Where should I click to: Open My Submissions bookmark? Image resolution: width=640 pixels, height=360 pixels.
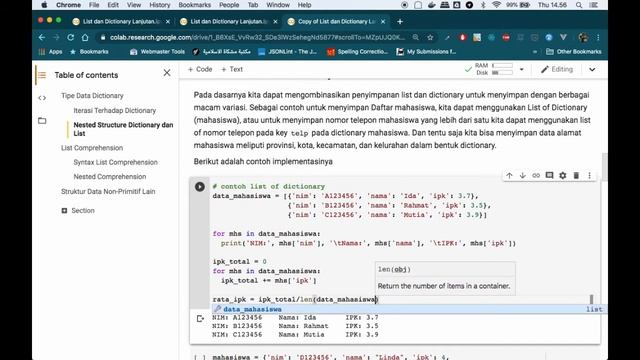click(x=426, y=52)
